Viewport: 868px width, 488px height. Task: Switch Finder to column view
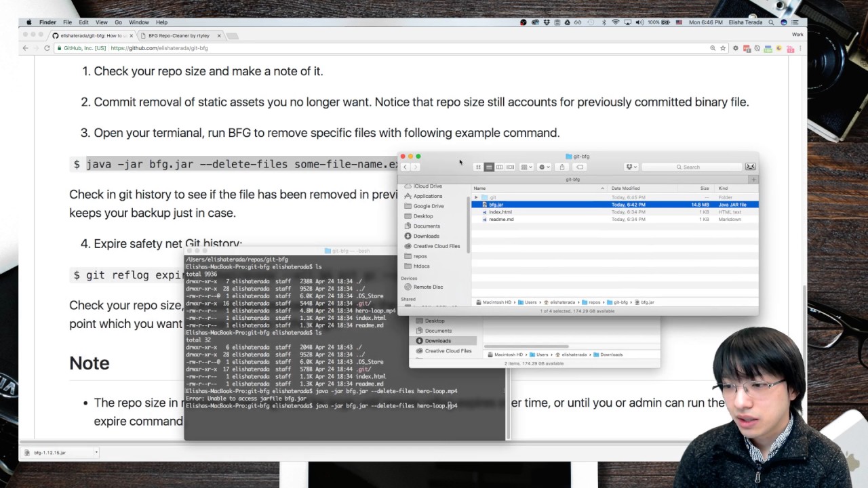499,167
